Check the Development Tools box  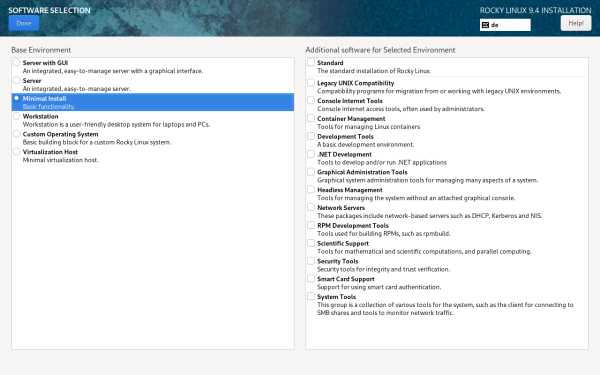click(311, 136)
